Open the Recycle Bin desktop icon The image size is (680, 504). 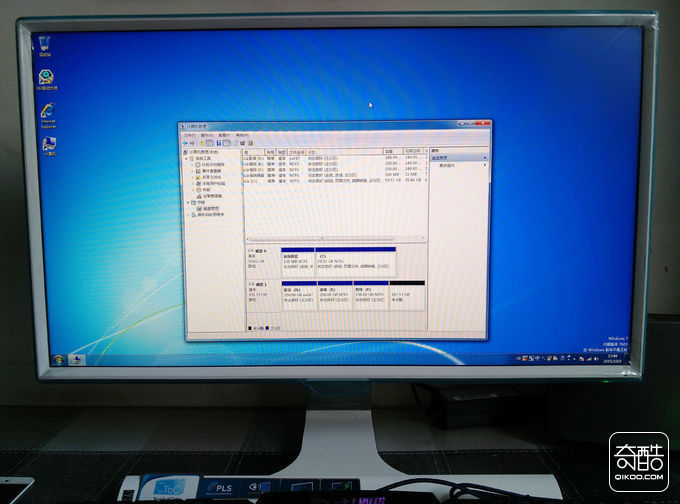pyautogui.click(x=45, y=46)
